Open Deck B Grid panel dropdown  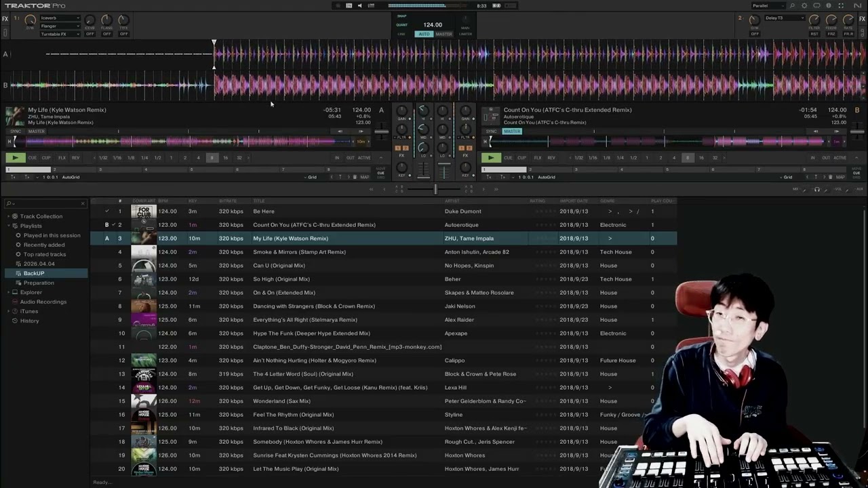[787, 177]
